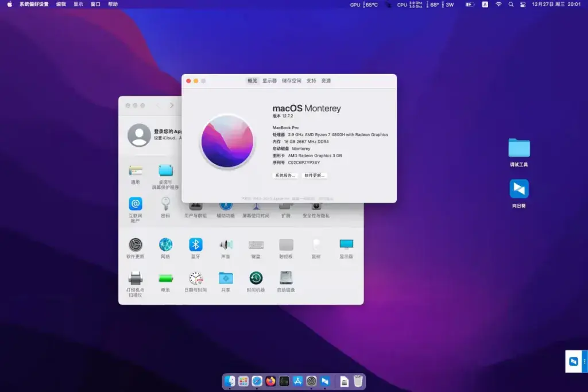
Task: Open 窗口 menu in menu bar
Action: [x=95, y=4]
